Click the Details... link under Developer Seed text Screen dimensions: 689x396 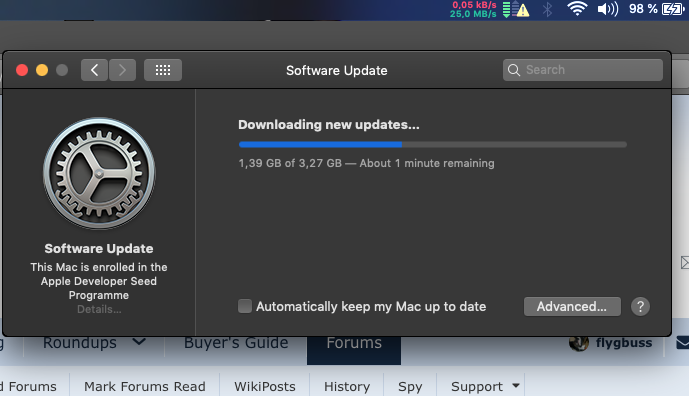pos(99,309)
